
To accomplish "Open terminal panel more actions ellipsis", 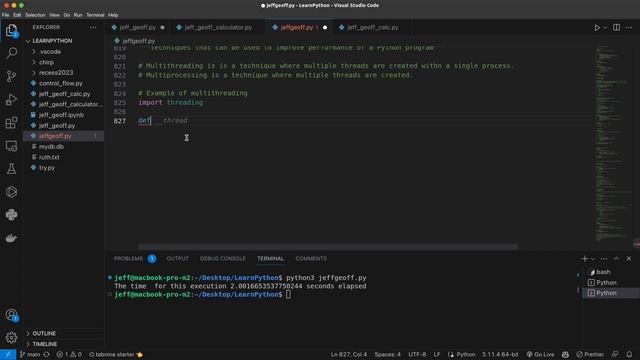I will 604,259.
